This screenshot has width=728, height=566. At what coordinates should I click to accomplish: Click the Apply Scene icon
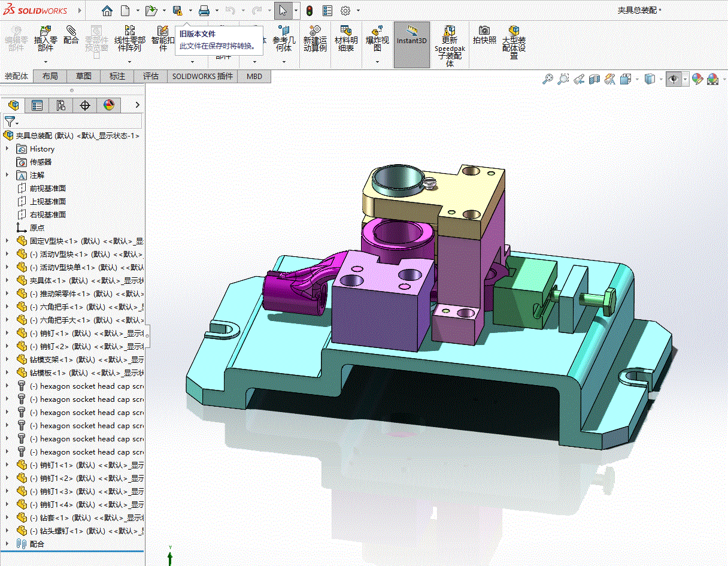(x=713, y=79)
